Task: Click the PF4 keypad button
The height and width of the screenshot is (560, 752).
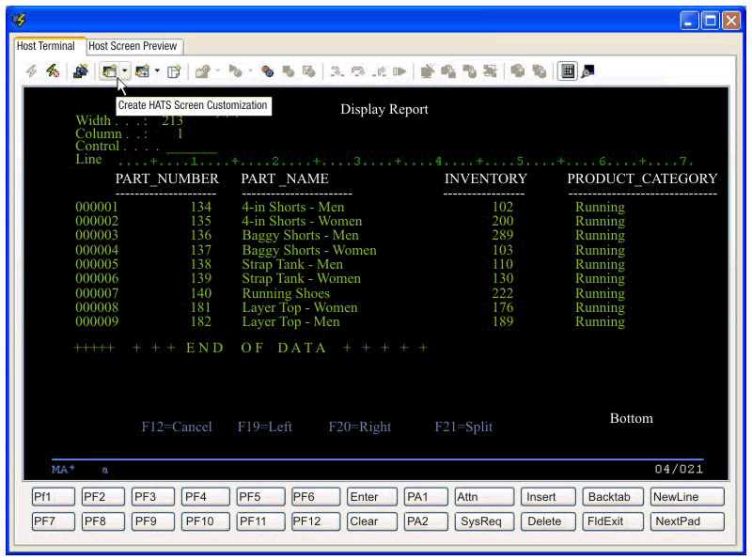Action: click(206, 497)
